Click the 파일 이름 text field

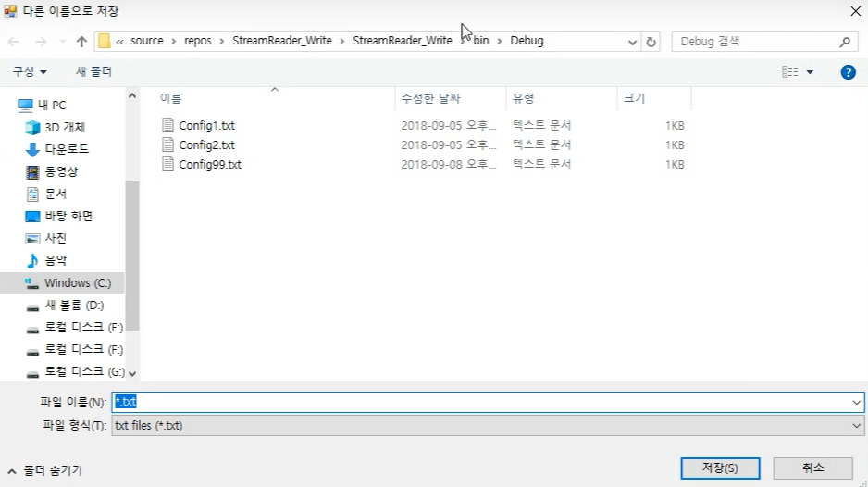pos(480,402)
